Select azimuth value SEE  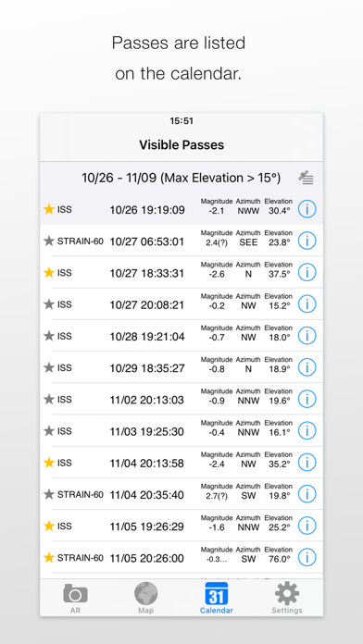[x=248, y=242]
